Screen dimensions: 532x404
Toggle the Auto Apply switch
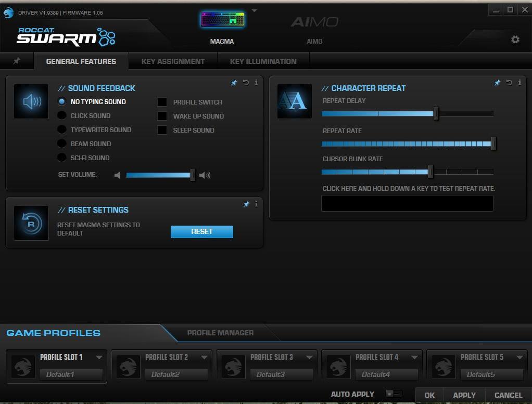click(393, 394)
